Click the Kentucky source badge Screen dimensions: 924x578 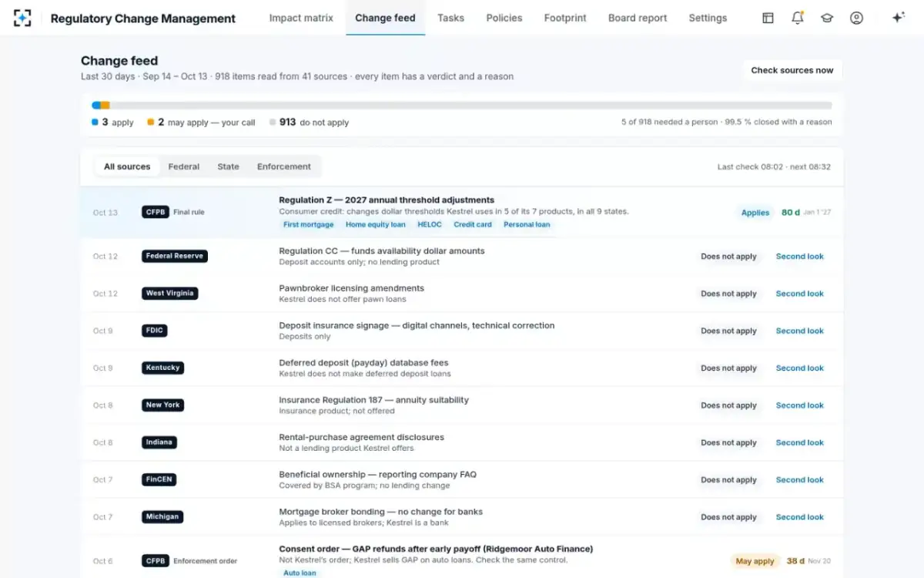pyautogui.click(x=162, y=368)
